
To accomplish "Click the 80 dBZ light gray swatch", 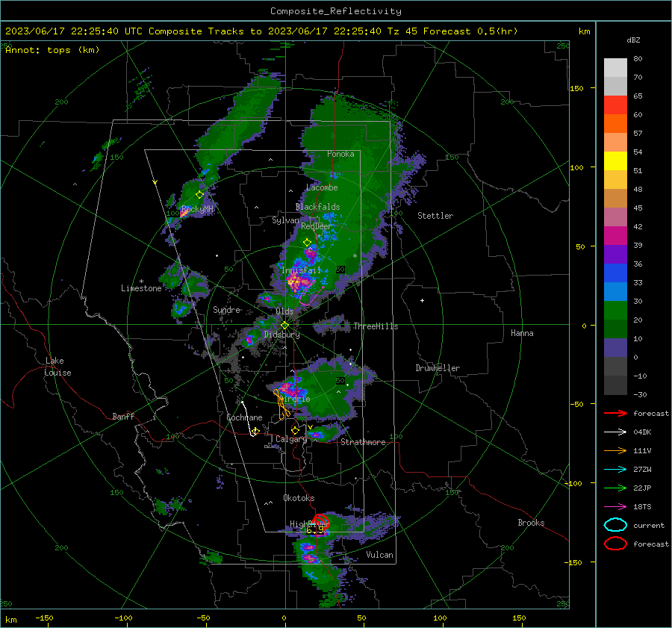I will point(615,67).
